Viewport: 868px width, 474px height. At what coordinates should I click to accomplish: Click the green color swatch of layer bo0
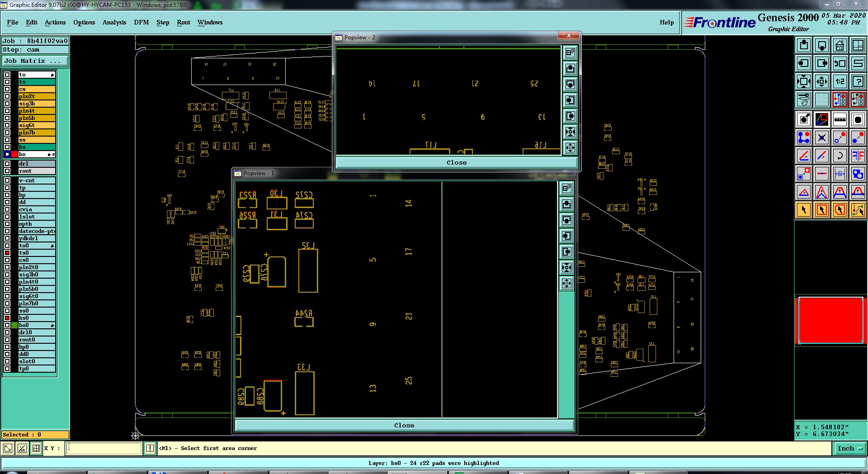pyautogui.click(x=14, y=325)
